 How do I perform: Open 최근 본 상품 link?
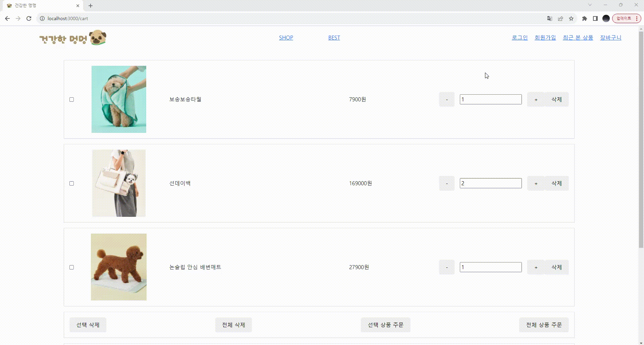click(578, 38)
